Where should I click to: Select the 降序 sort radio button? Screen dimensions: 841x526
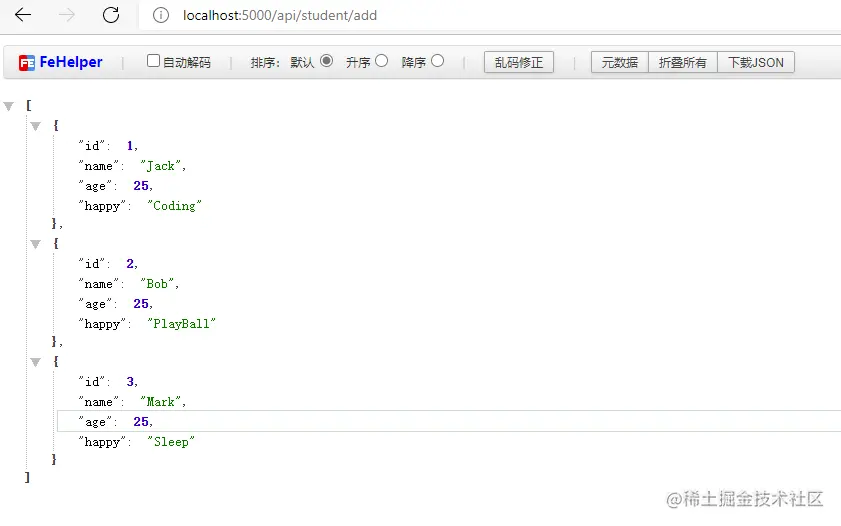click(x=438, y=61)
